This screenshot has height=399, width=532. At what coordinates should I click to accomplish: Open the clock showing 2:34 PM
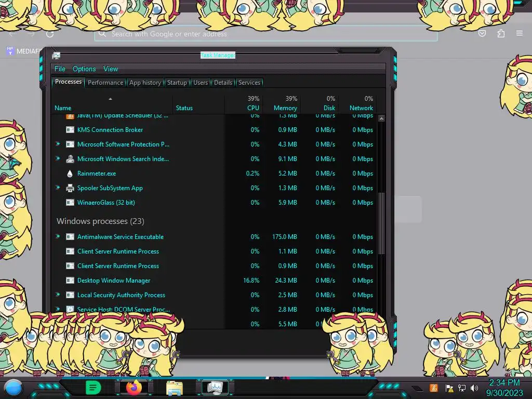pyautogui.click(x=504, y=388)
